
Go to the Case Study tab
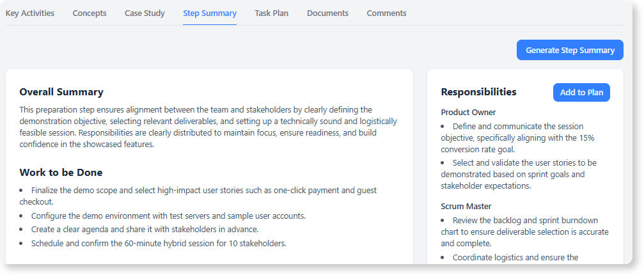tap(145, 13)
